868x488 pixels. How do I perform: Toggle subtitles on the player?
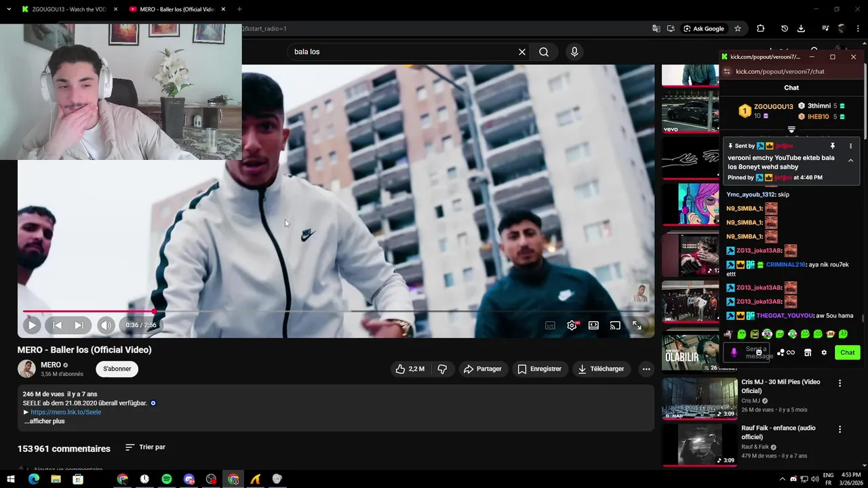[x=550, y=325]
